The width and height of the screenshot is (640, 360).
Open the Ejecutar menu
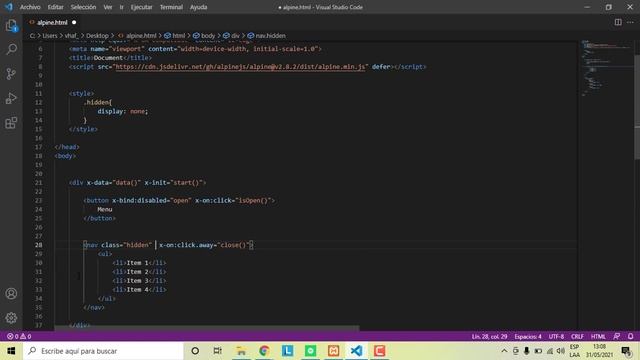click(x=141, y=7)
